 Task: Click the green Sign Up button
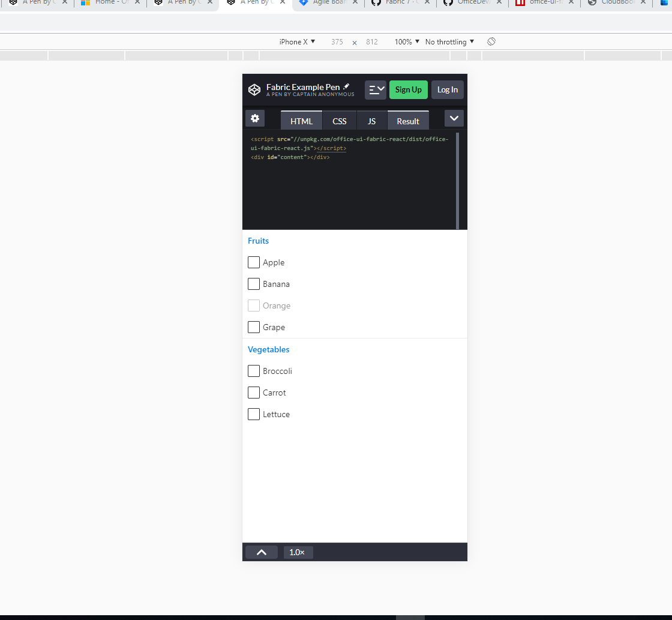point(409,89)
